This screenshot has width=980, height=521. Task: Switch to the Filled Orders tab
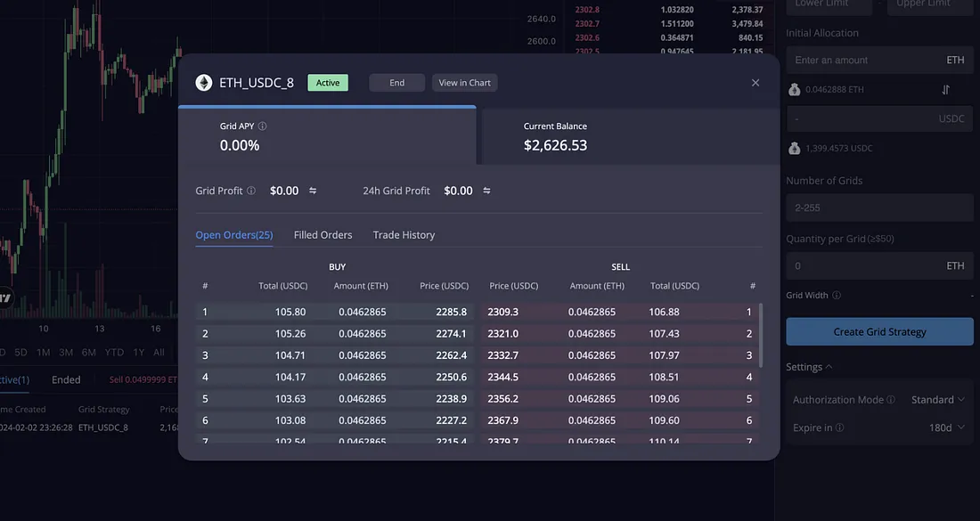(323, 235)
